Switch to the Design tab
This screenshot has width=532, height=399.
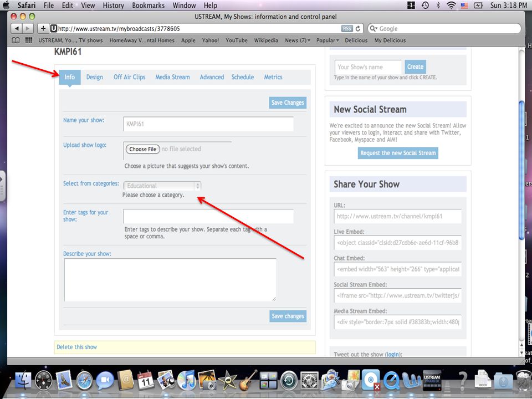click(94, 77)
